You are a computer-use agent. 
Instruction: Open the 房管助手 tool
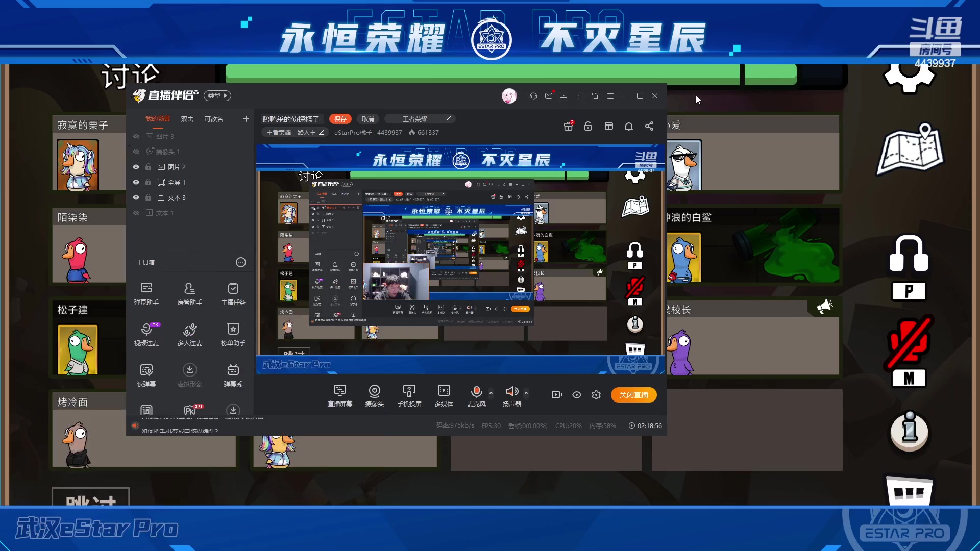[x=189, y=294]
